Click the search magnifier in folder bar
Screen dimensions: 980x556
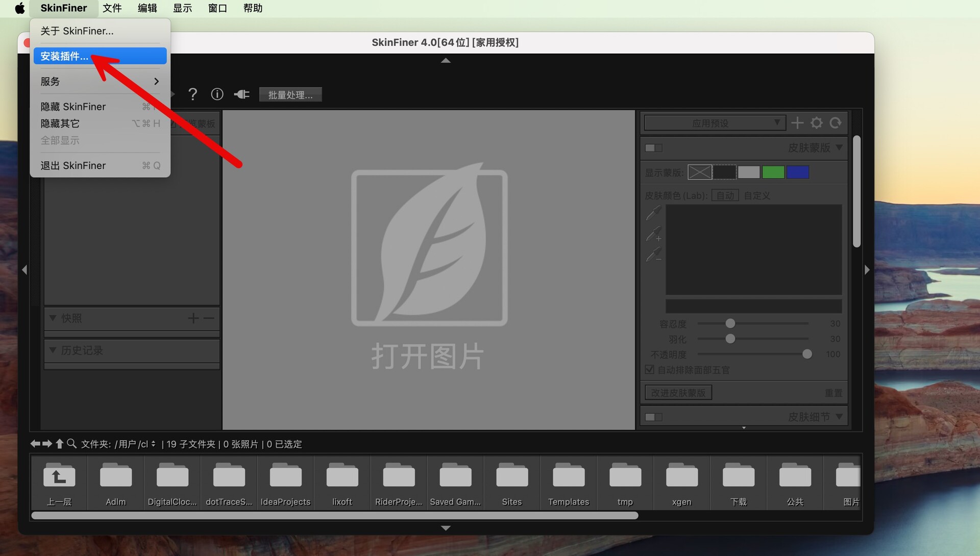coord(72,444)
